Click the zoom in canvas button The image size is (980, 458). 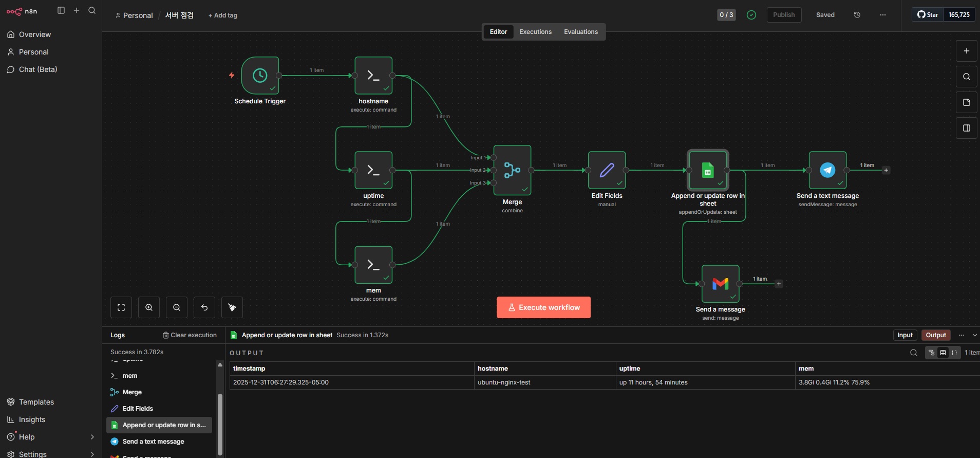click(x=149, y=307)
